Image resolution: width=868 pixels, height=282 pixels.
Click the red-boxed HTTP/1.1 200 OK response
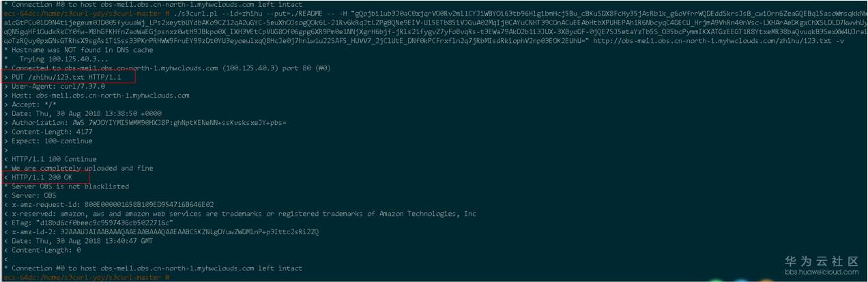42,178
